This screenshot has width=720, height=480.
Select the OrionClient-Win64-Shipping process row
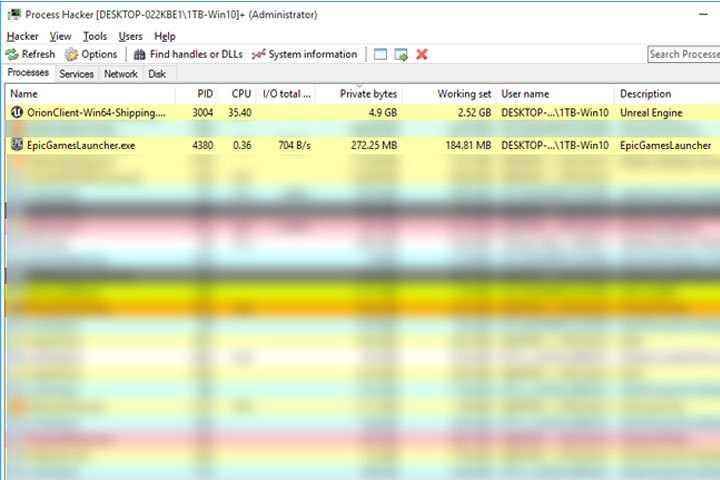[x=363, y=113]
